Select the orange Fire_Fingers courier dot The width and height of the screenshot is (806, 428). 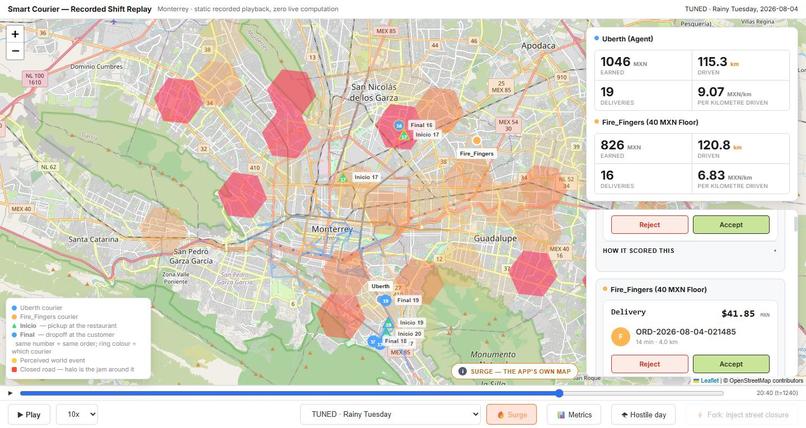[x=477, y=140]
